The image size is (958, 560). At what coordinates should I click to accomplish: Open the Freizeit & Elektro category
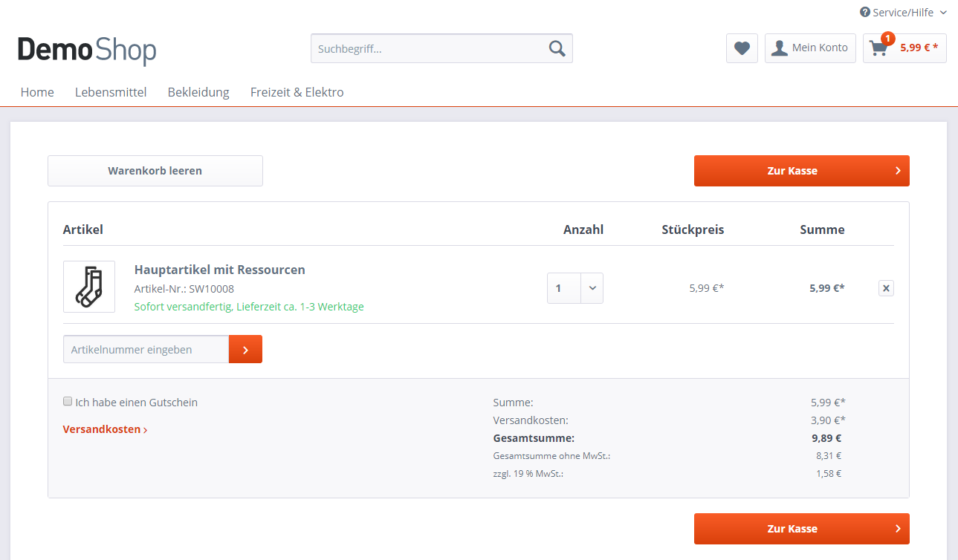pos(297,92)
